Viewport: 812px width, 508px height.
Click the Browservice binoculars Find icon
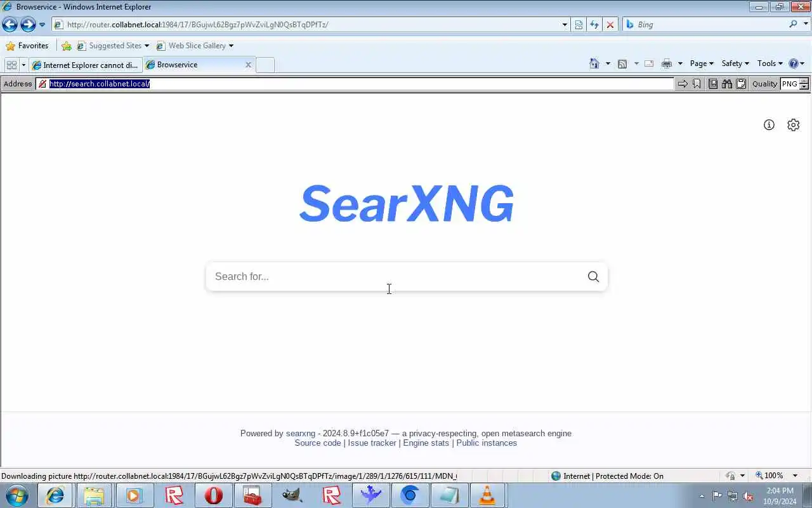pos(727,84)
